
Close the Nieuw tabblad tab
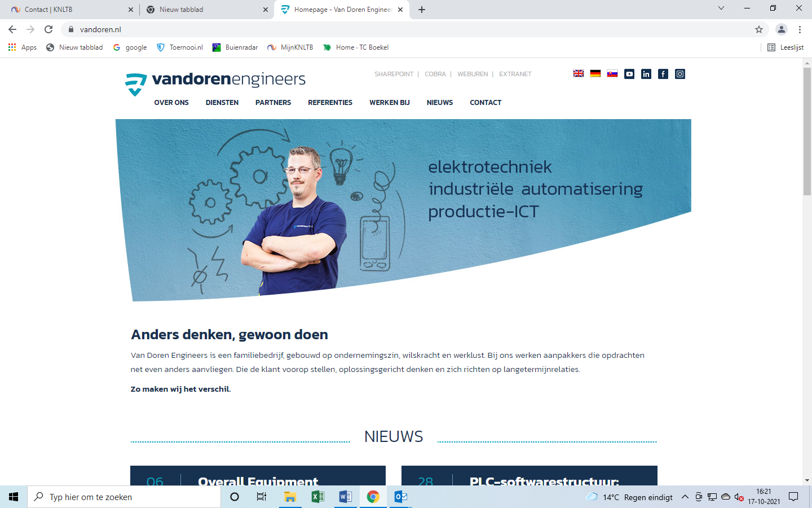click(x=266, y=10)
